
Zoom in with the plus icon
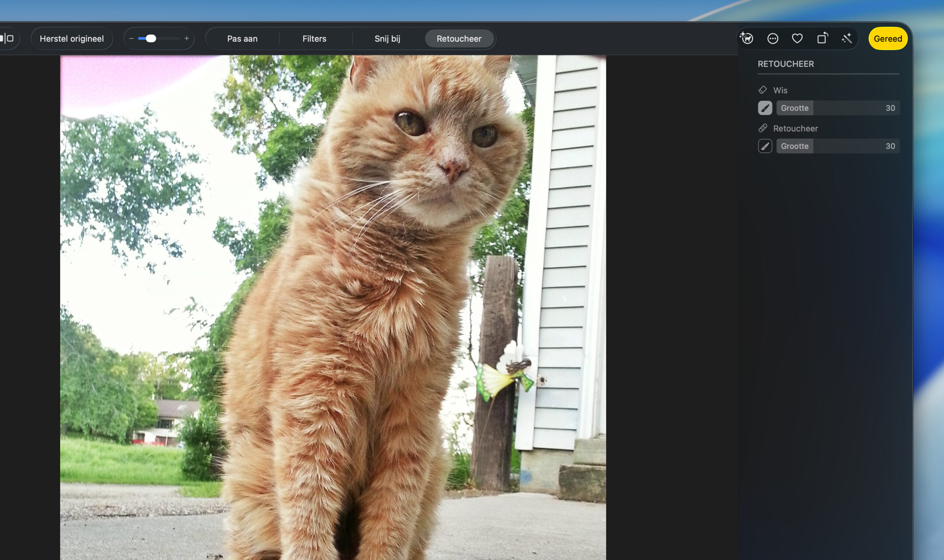click(187, 38)
